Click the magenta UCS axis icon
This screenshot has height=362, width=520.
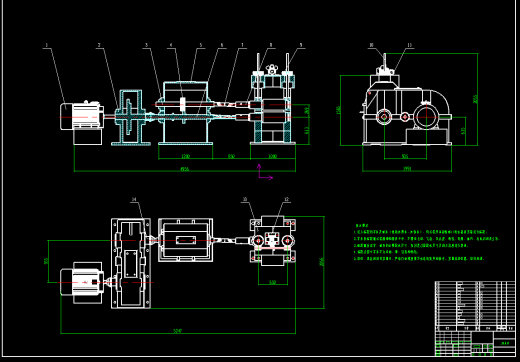click(x=266, y=172)
